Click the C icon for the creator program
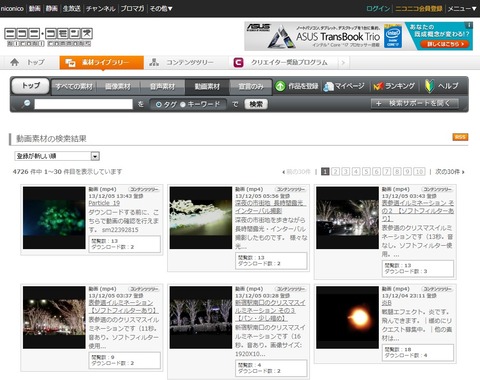 tap(238, 62)
